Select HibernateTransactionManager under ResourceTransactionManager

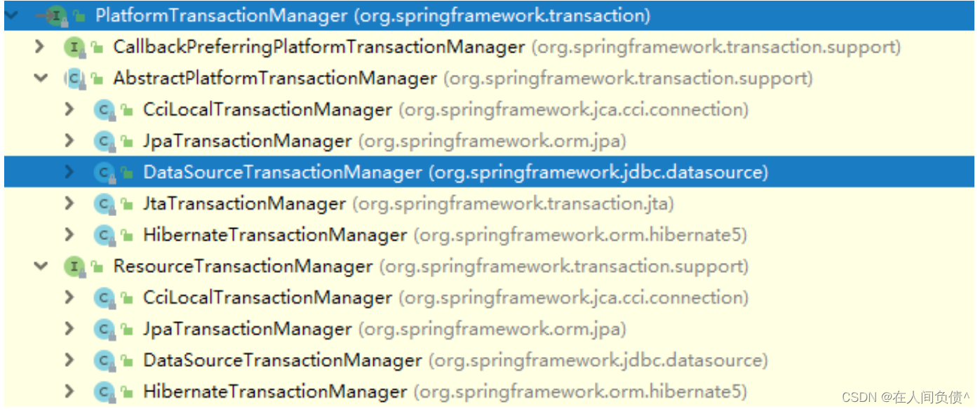point(274,391)
